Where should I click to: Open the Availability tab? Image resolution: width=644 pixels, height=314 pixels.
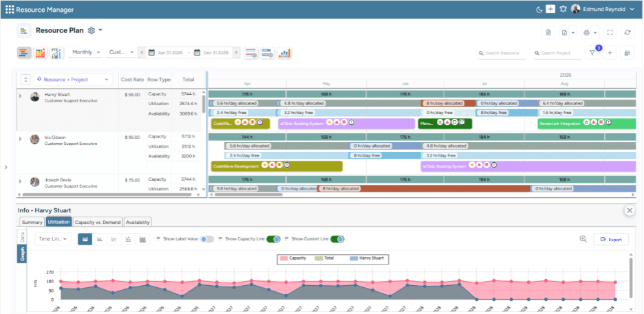click(138, 222)
